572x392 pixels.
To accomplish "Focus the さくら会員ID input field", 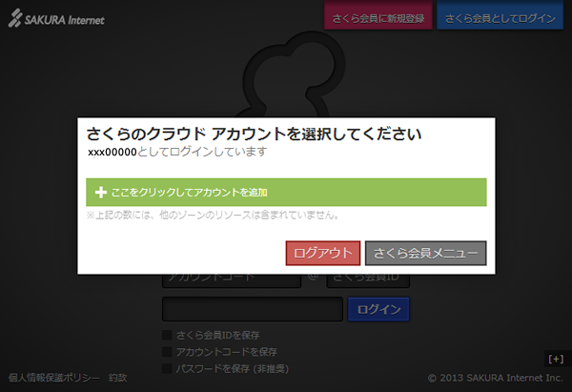I will [x=368, y=280].
